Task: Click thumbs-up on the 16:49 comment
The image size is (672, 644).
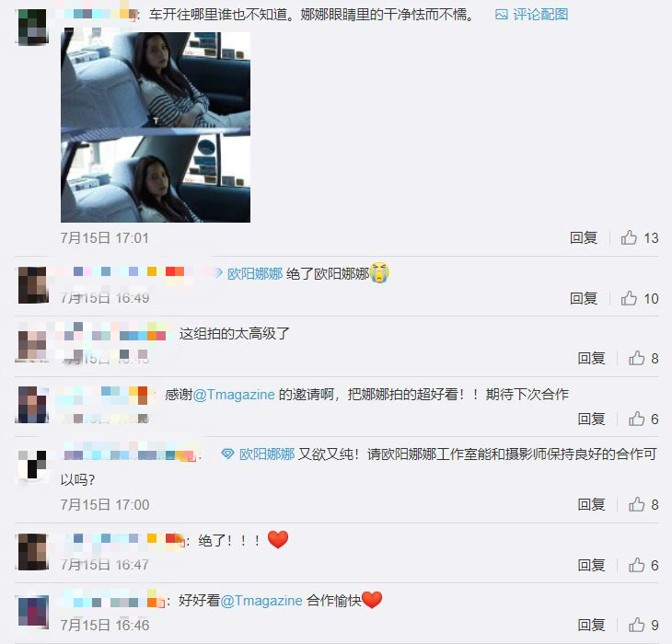Action: coord(629,298)
